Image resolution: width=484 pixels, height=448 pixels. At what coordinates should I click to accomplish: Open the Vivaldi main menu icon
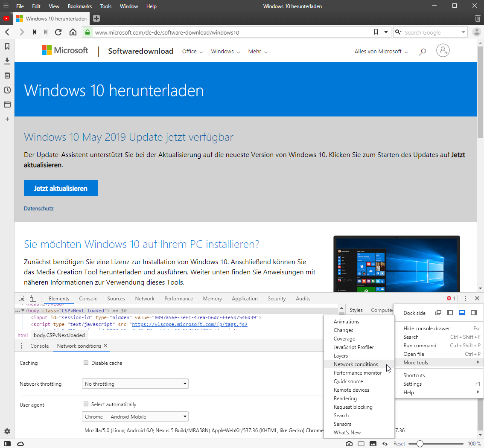pyautogui.click(x=6, y=6)
